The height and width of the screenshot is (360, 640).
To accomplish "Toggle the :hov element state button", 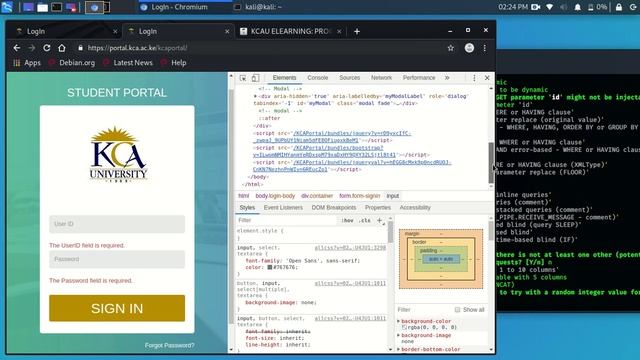I will [347, 220].
